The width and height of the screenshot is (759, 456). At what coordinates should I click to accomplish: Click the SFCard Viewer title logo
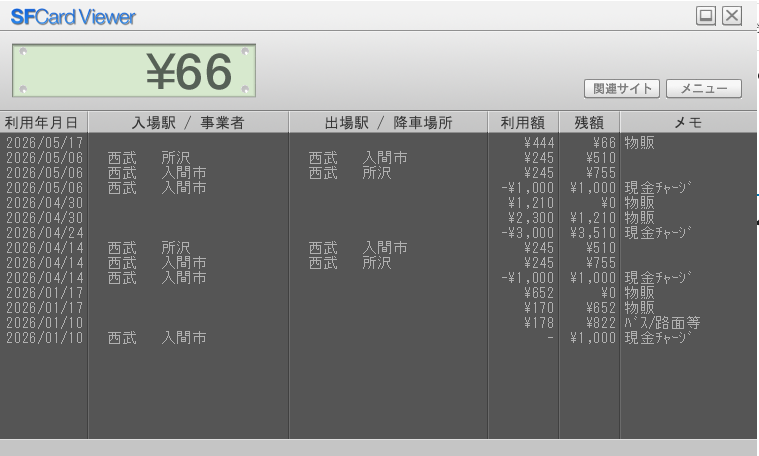tap(73, 17)
